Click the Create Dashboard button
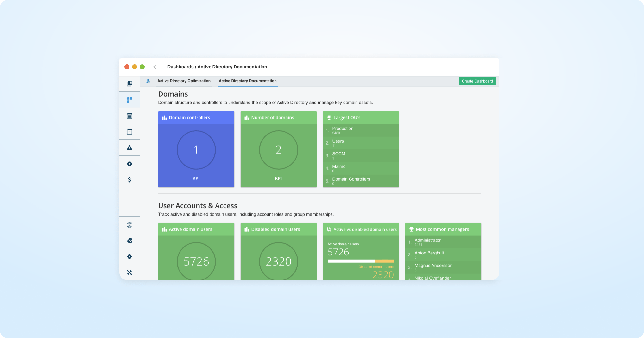Viewport: 644px width, 338px height. [477, 81]
